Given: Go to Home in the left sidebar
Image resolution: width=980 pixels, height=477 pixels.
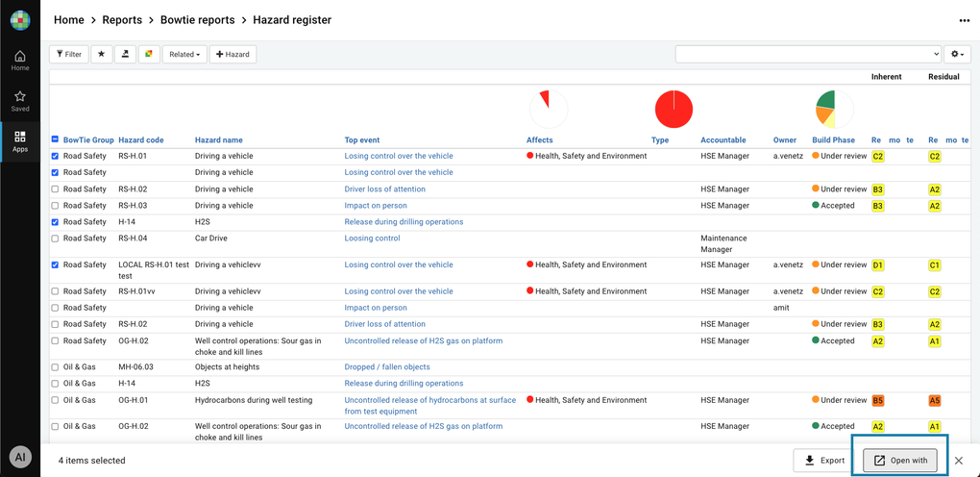Looking at the screenshot, I should 20,61.
